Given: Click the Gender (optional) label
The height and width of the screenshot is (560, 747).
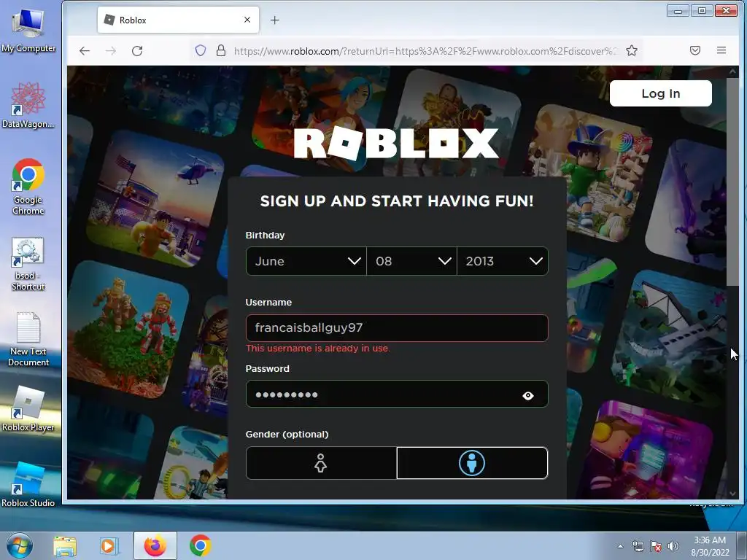Looking at the screenshot, I should [x=287, y=435].
